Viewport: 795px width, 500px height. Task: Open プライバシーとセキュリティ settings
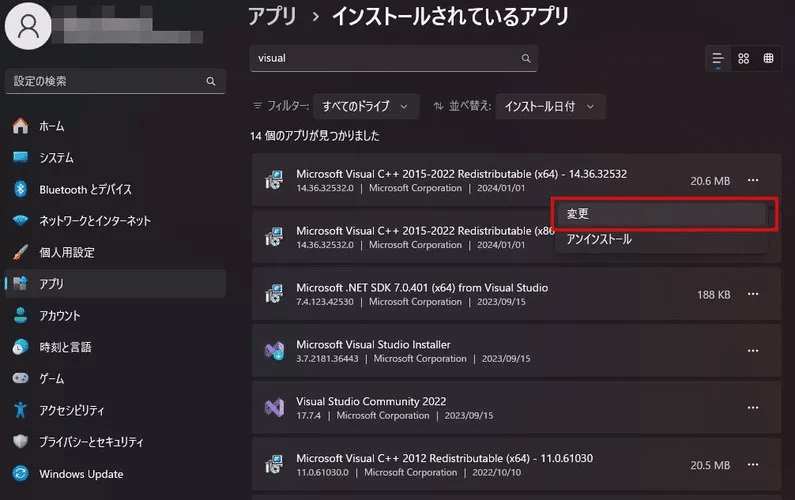[115, 442]
